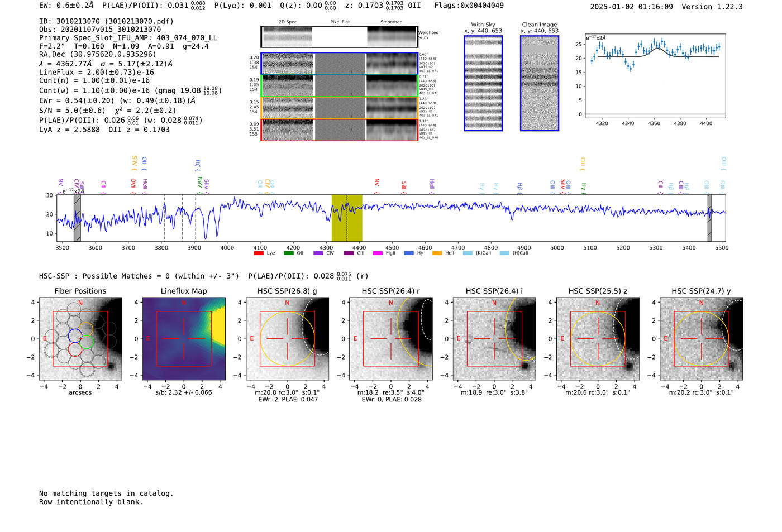Click the With Sky image panel
782x532 pixels.
[x=483, y=83]
